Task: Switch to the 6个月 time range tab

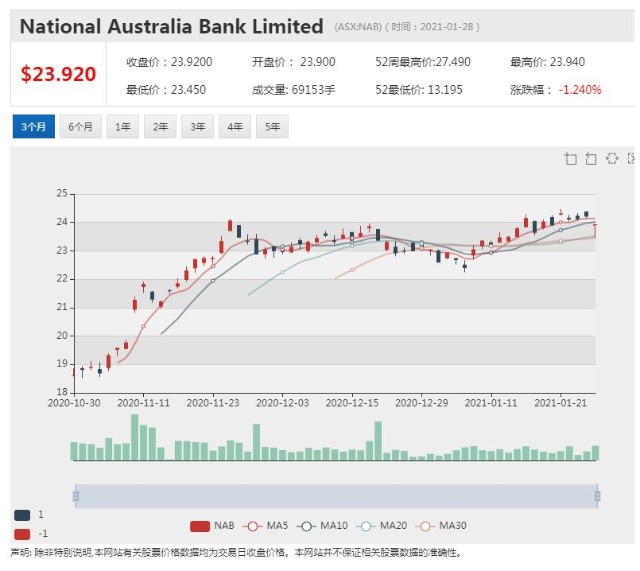Action: (x=80, y=127)
